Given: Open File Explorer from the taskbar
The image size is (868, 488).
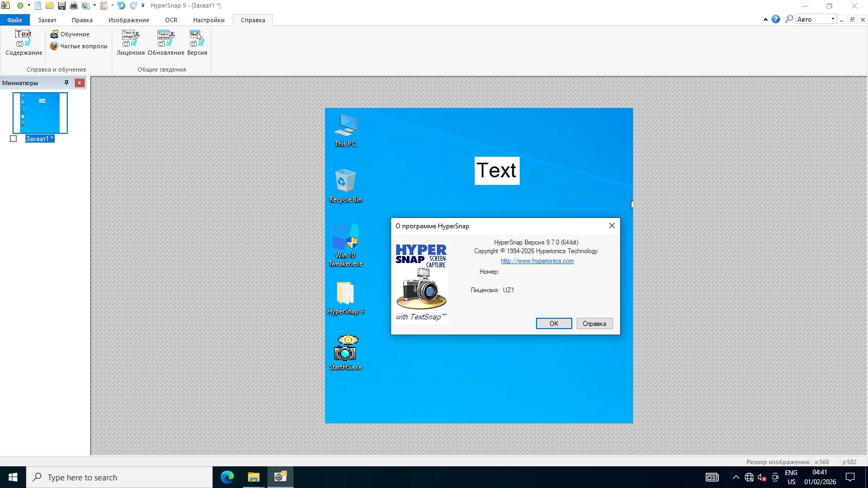Looking at the screenshot, I should click(x=253, y=477).
